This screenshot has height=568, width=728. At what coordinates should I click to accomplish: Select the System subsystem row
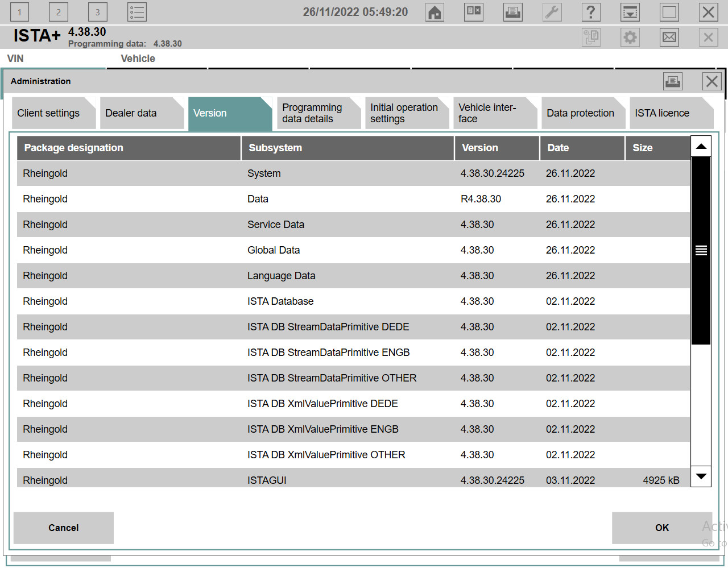point(353,173)
